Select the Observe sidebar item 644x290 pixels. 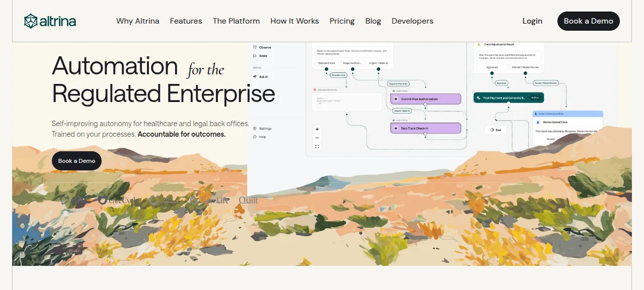[262, 47]
